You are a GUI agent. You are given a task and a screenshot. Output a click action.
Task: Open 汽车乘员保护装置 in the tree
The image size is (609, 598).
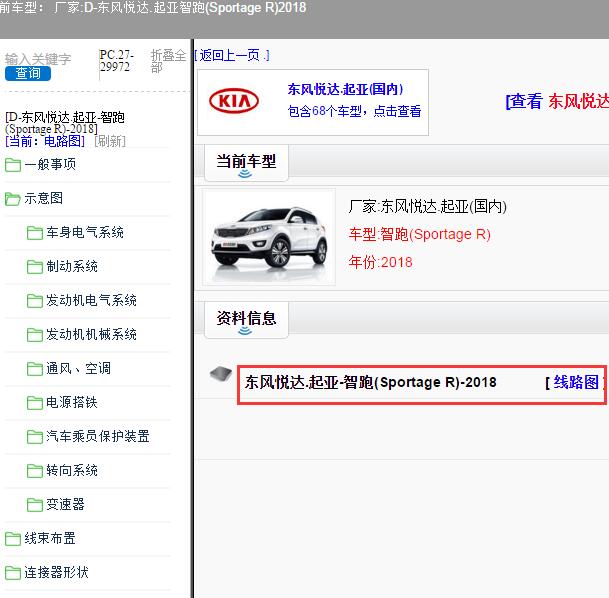98,436
